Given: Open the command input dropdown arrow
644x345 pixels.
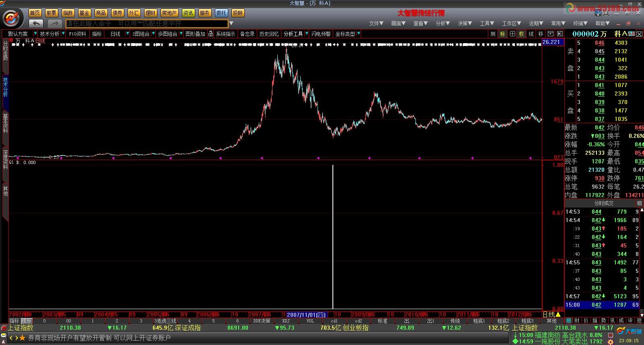Looking at the screenshot, I should [231, 23].
